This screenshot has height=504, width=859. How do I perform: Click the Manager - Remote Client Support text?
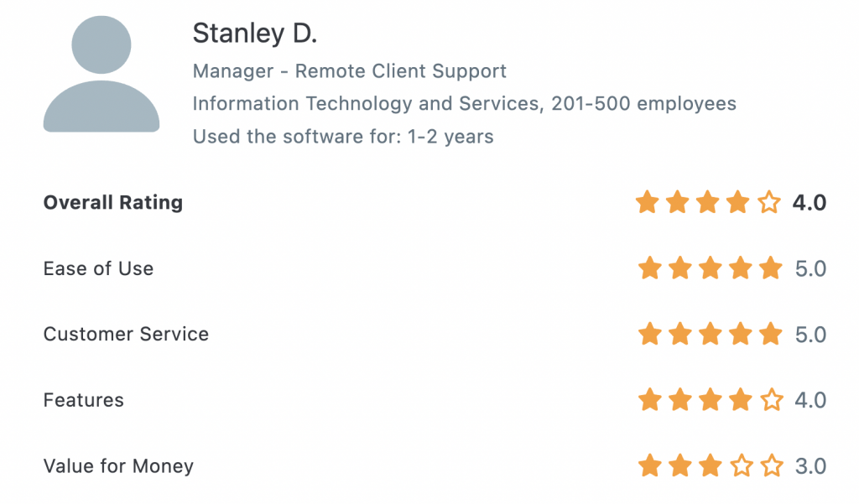350,71
